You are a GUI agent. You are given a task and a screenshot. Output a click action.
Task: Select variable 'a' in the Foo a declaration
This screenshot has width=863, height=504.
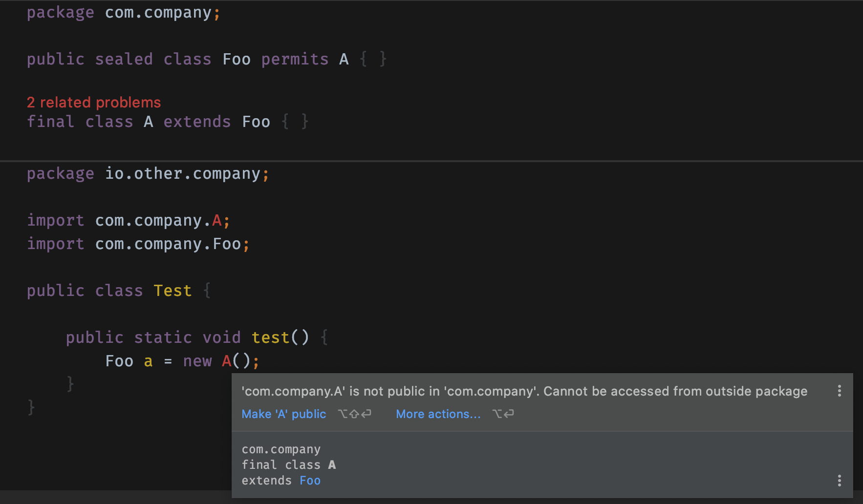tap(148, 361)
